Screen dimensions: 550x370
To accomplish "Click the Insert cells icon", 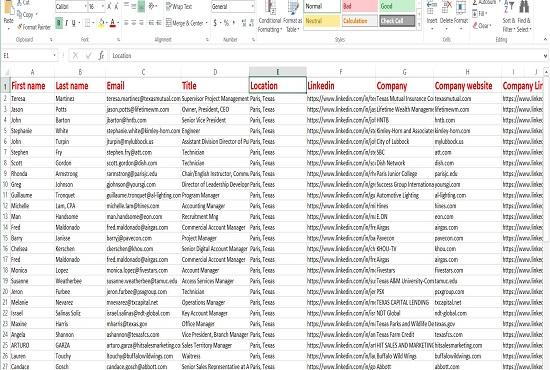I will point(432,12).
